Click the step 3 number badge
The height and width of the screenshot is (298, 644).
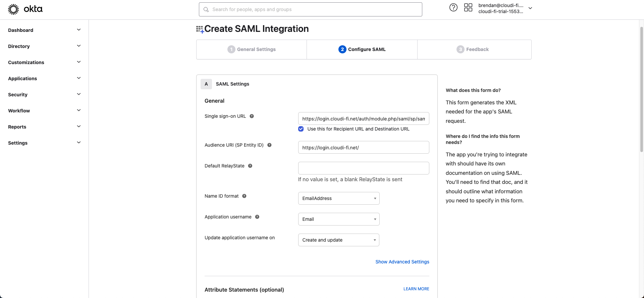coord(461,49)
